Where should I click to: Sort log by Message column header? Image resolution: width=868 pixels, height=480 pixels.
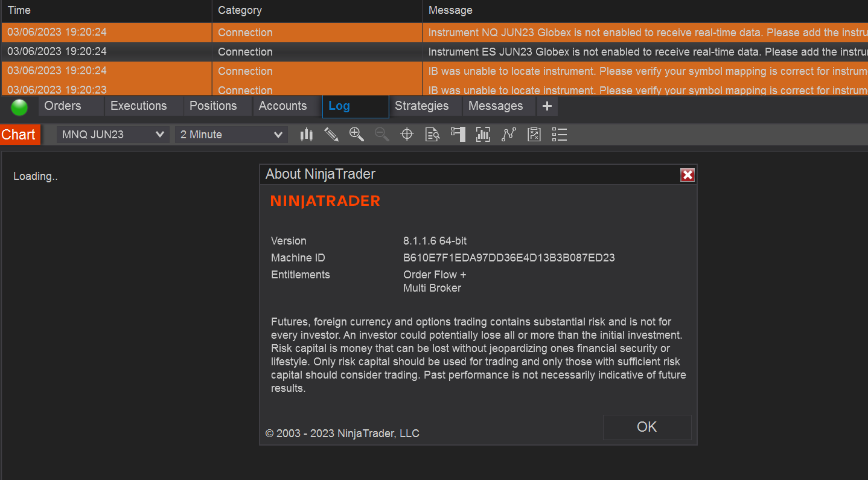pos(645,10)
